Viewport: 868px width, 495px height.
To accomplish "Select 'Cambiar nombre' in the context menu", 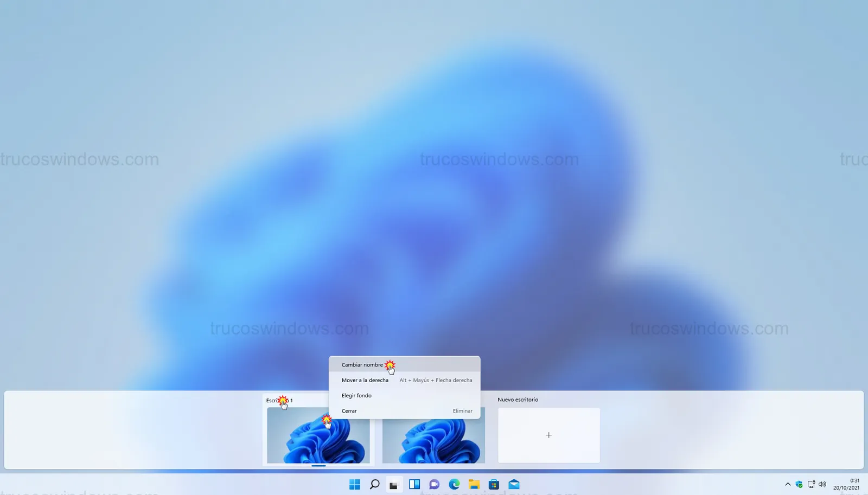I will coord(362,365).
